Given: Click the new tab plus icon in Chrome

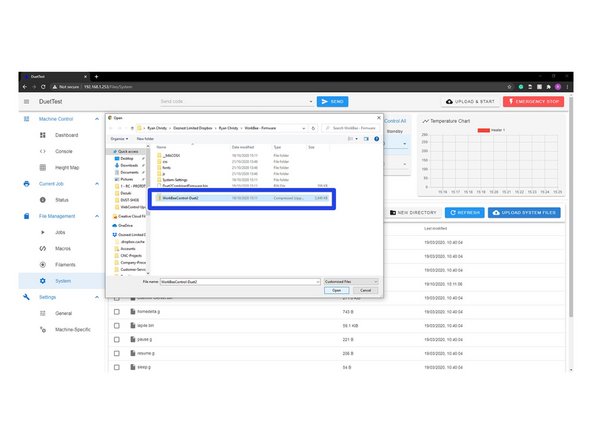Looking at the screenshot, I should [96, 77].
